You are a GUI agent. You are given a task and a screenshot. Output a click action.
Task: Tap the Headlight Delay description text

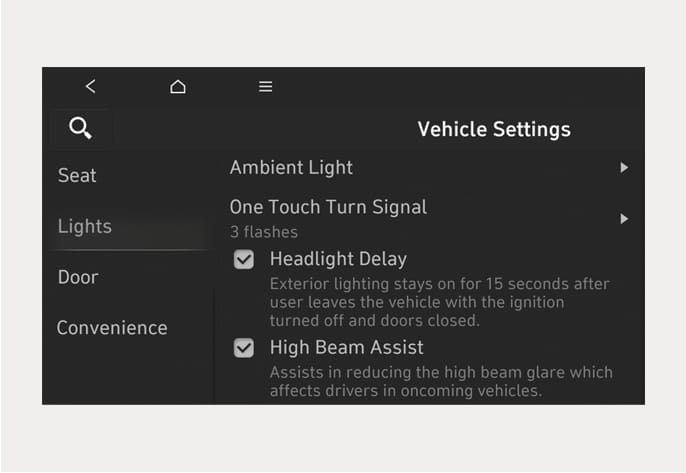pyautogui.click(x=439, y=302)
